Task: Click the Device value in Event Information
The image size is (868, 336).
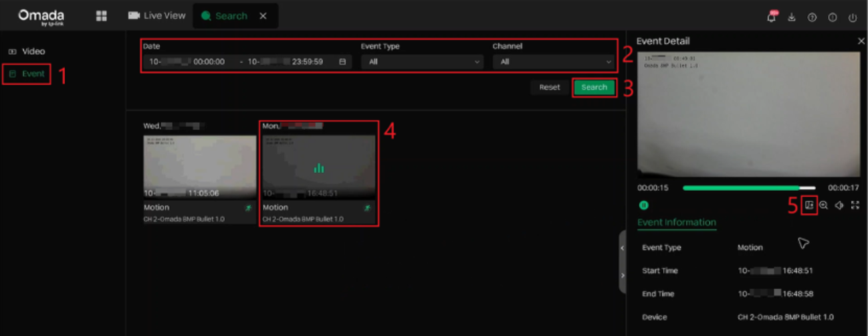Action: pos(786,317)
